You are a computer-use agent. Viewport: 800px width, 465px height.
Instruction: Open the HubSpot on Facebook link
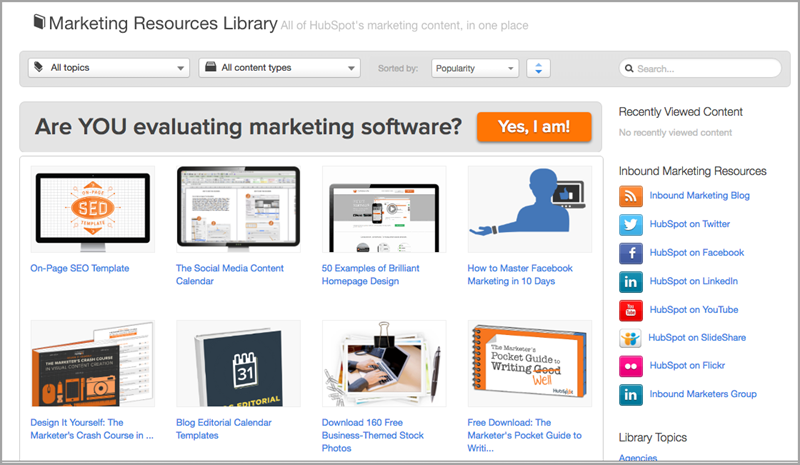696,253
